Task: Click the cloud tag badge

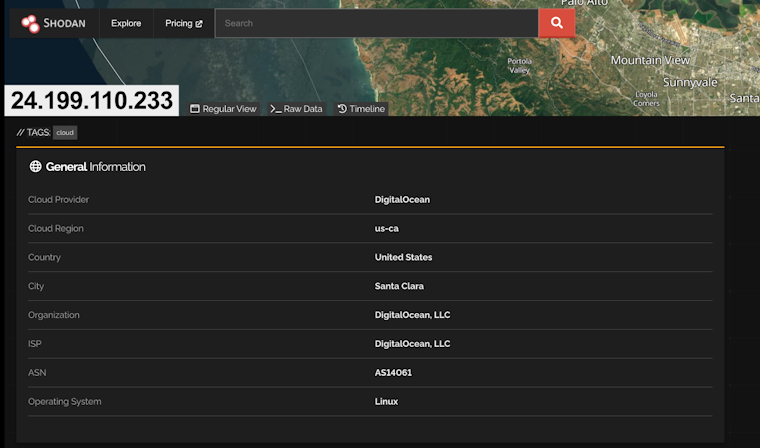Action: point(65,132)
